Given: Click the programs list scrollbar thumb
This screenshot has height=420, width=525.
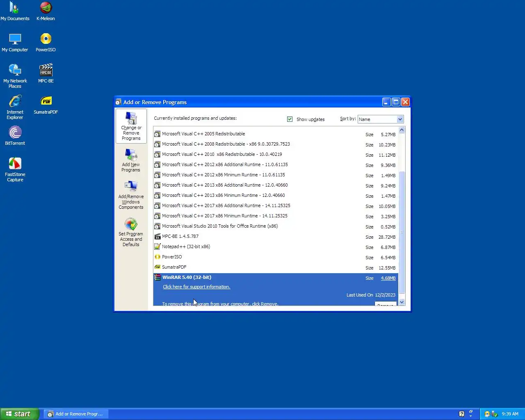Looking at the screenshot, I should coord(402,232).
